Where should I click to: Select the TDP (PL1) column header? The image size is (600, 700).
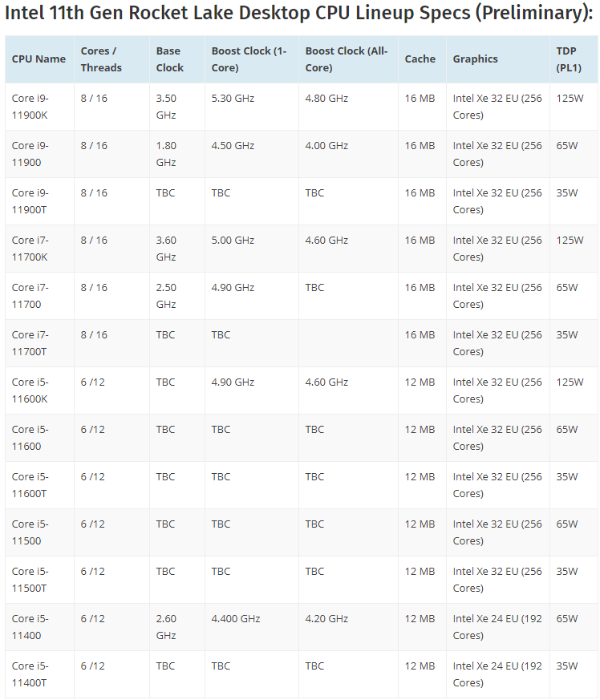click(x=570, y=59)
